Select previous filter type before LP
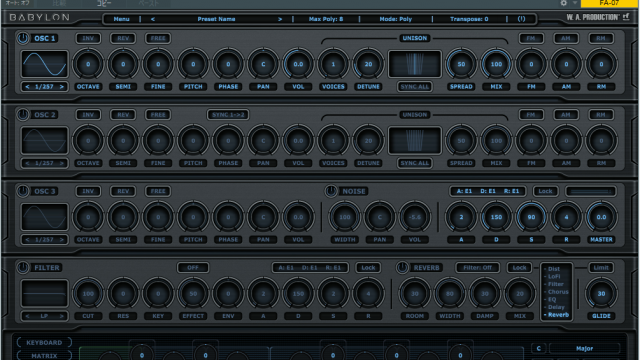Screen dimensions: 640x360 [27, 316]
